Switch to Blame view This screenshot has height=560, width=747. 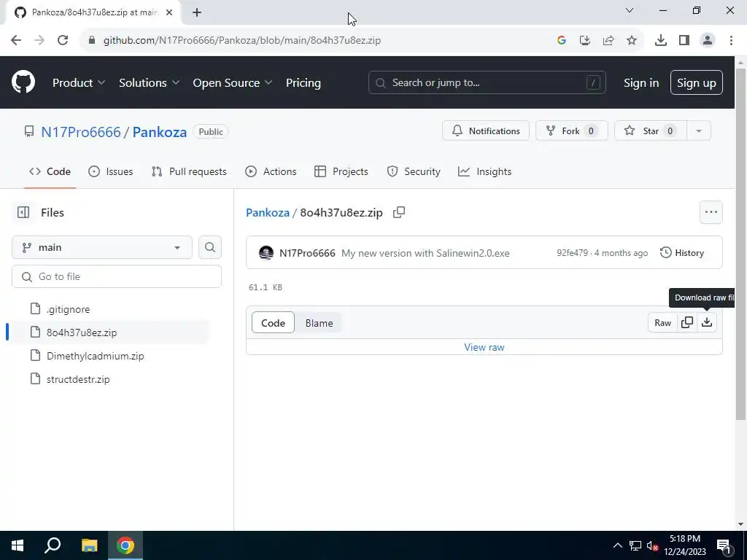(319, 323)
